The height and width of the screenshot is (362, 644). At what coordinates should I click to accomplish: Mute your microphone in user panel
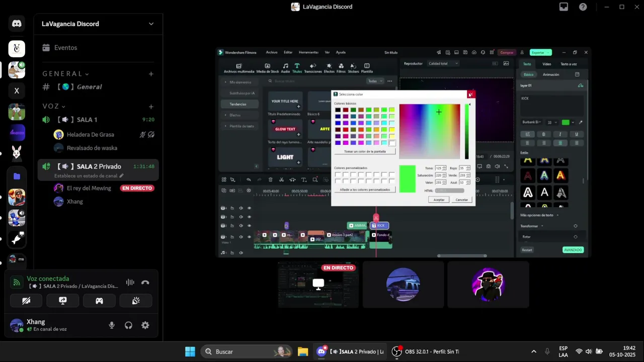tap(112, 325)
